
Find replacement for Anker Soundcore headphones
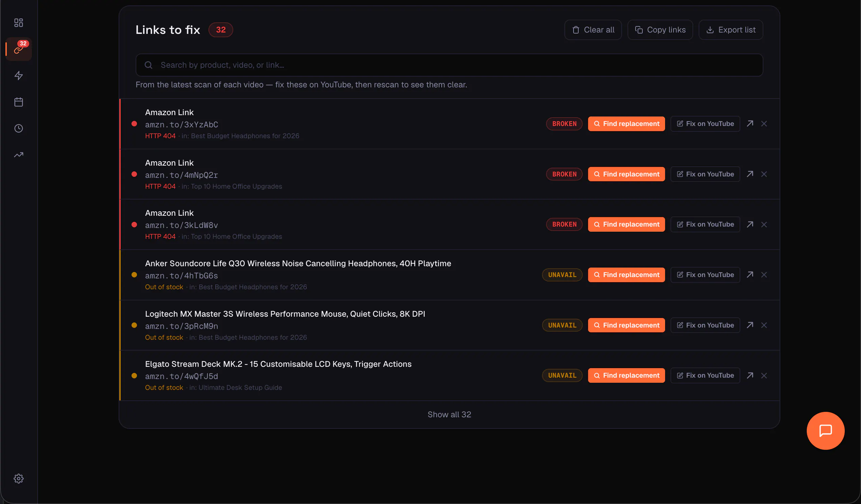(x=626, y=275)
